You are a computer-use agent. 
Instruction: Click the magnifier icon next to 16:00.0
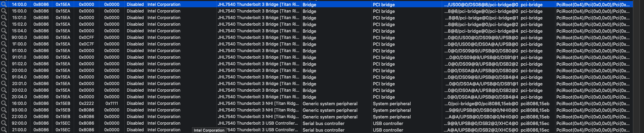(4, 103)
